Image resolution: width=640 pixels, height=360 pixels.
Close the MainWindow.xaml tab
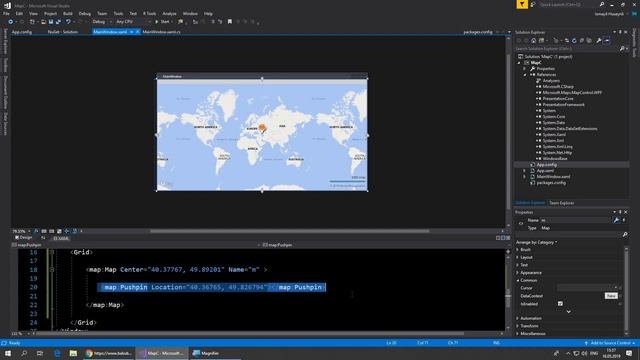coord(138,32)
